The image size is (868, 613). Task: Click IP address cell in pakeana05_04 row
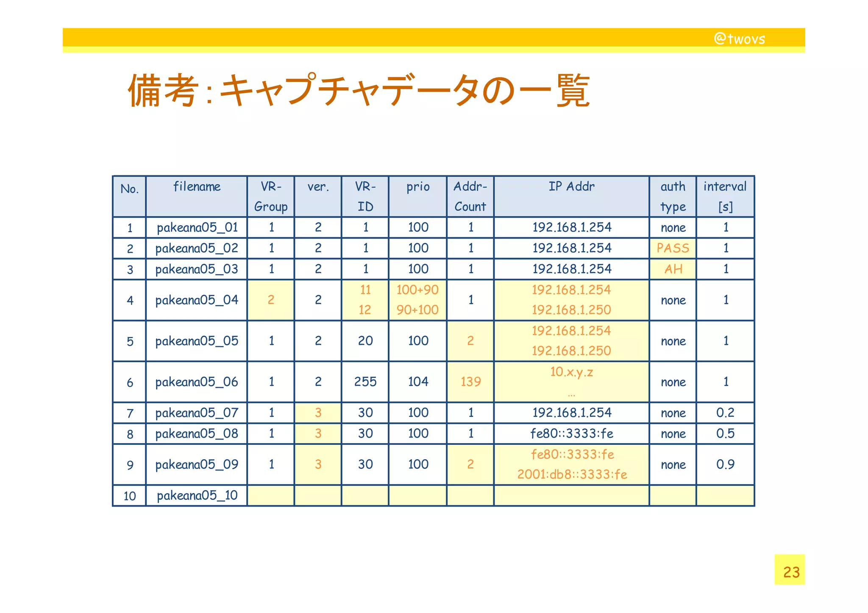(x=571, y=300)
